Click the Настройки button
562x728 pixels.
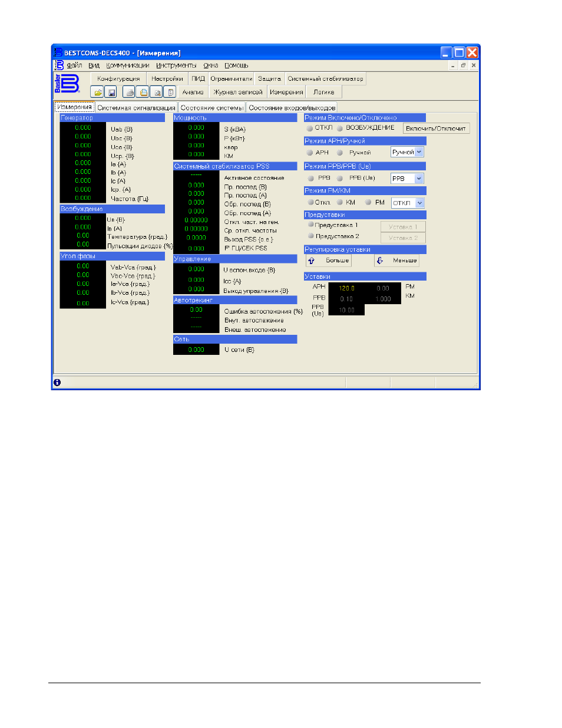pyautogui.click(x=167, y=78)
